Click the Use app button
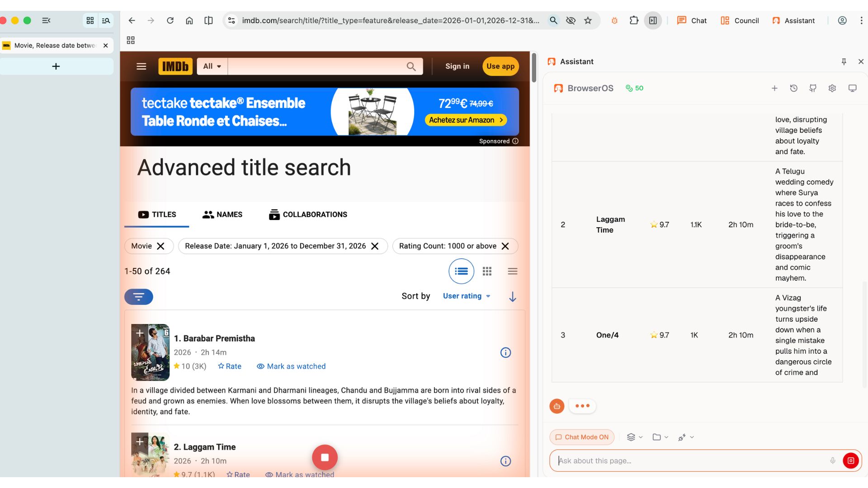The width and height of the screenshot is (868, 488). click(500, 66)
